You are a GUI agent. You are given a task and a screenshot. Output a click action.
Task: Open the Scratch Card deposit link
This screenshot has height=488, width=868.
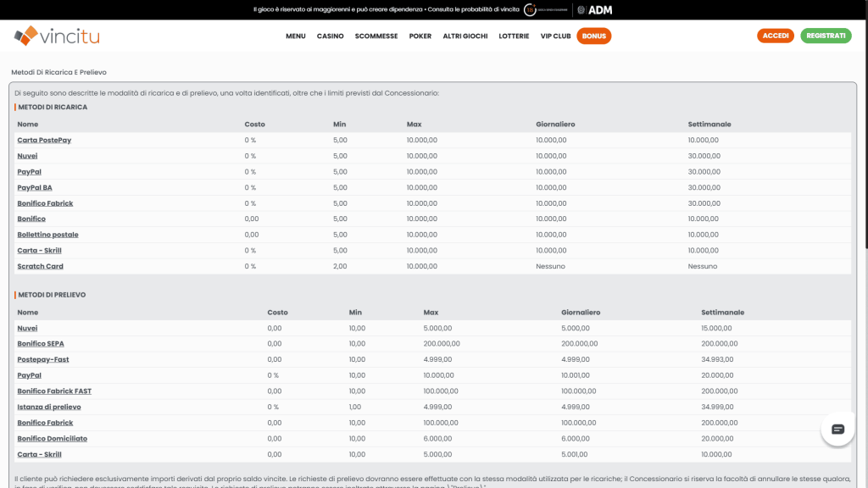40,266
